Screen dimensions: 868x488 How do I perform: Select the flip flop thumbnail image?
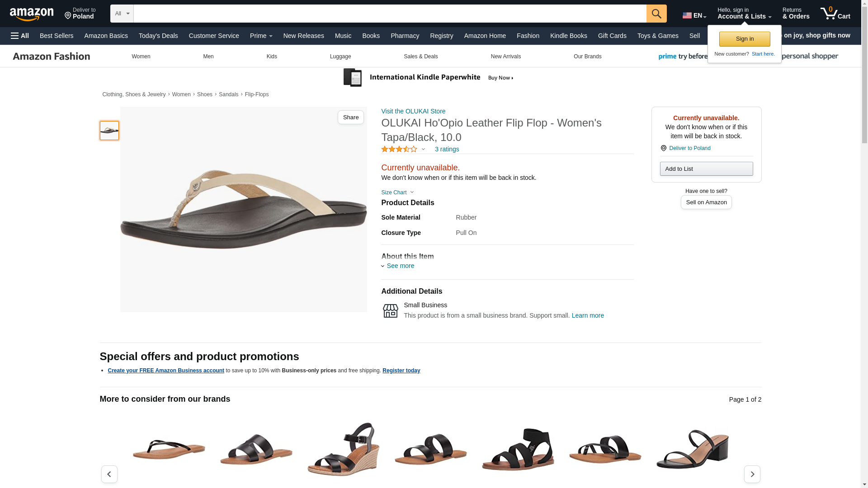pyautogui.click(x=109, y=131)
